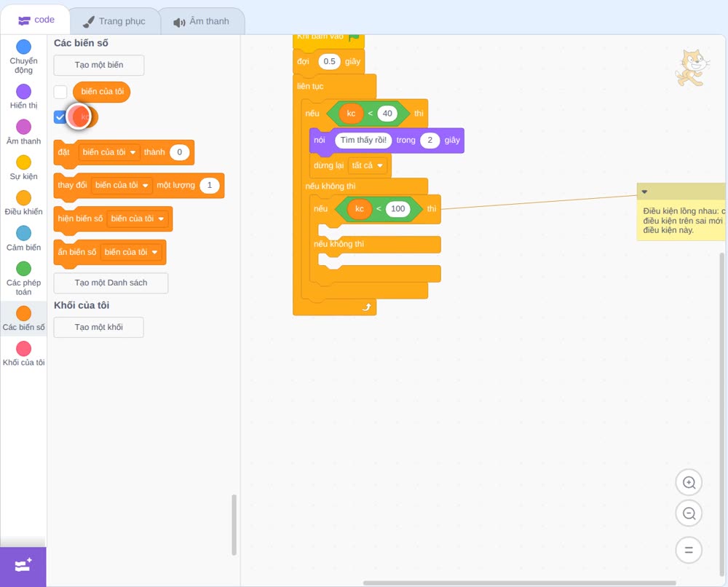Zoom out of the workspace

(689, 513)
